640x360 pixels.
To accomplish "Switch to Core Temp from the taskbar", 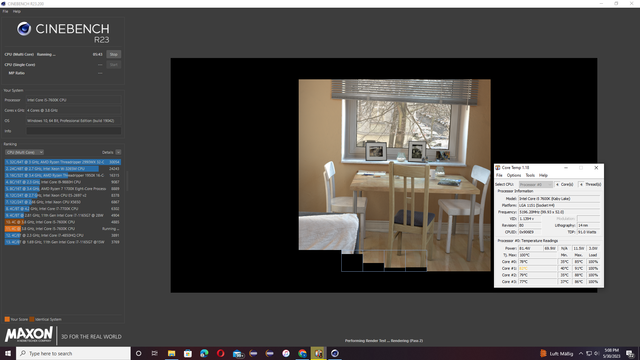I will click(318, 353).
